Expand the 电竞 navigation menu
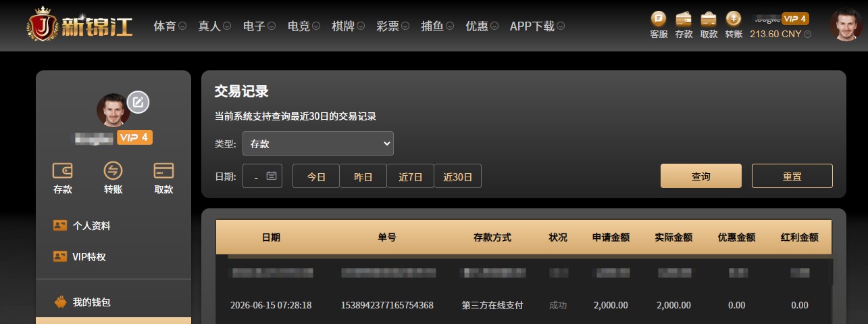 304,26
